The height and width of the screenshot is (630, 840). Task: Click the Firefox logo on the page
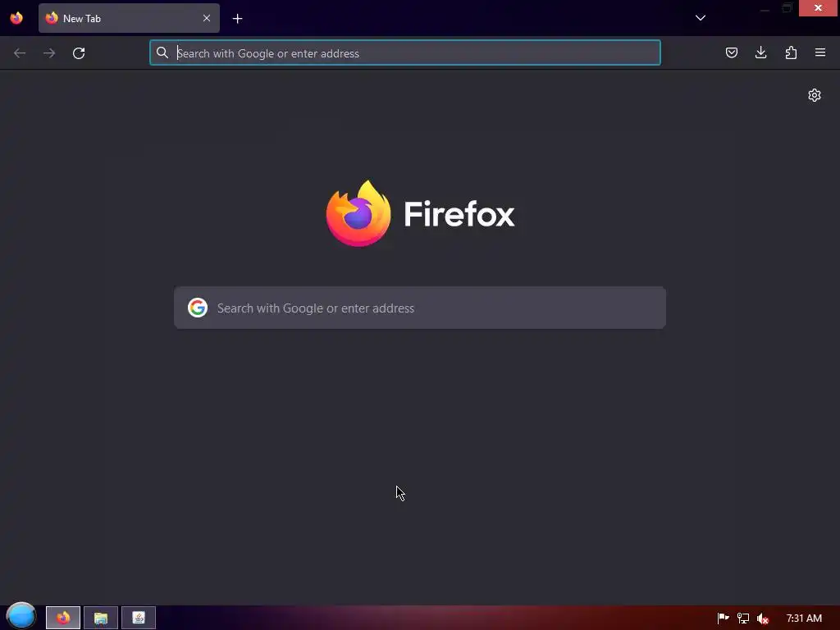tap(420, 214)
